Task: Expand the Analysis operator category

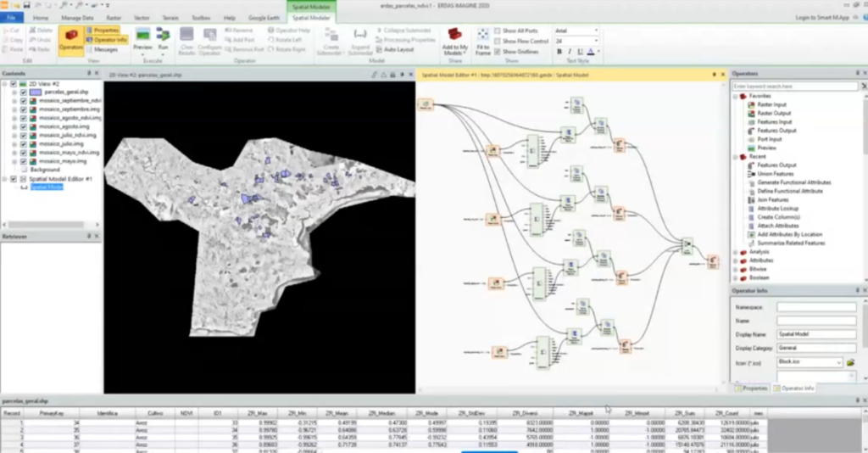Action: [736, 251]
